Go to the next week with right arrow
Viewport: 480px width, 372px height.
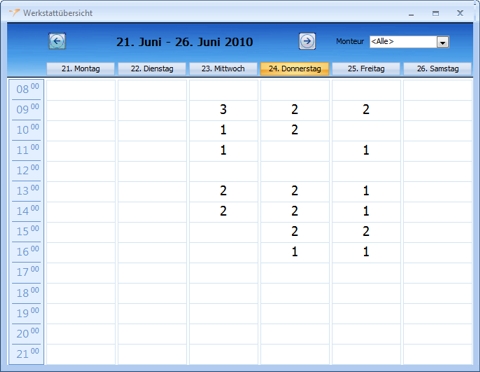coord(307,41)
